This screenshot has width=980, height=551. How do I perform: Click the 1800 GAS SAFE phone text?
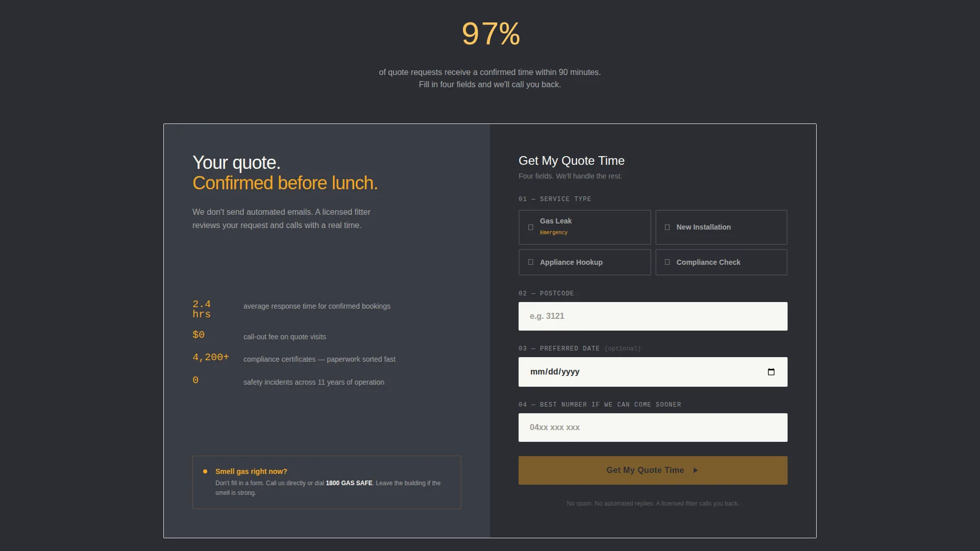[349, 483]
